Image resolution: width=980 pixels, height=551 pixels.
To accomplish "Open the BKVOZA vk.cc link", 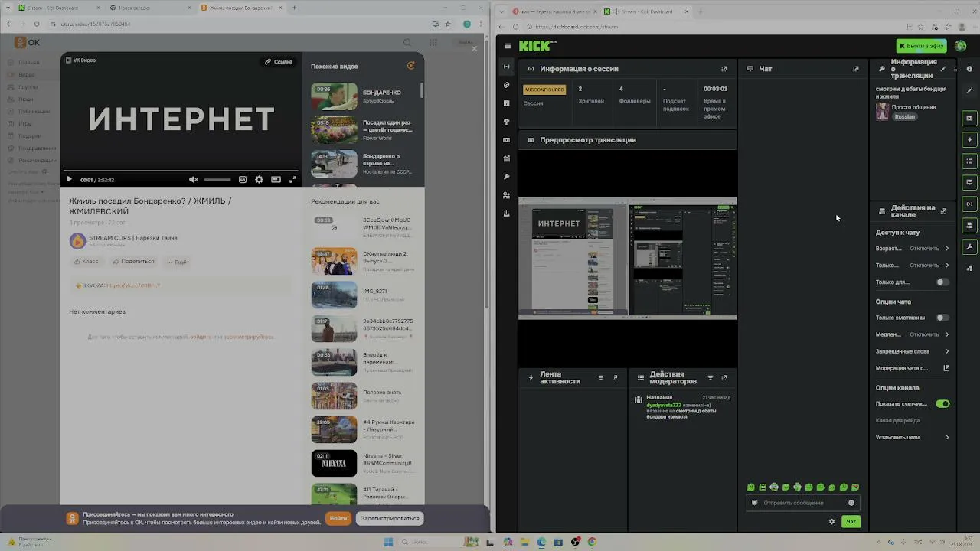I will pos(133,285).
